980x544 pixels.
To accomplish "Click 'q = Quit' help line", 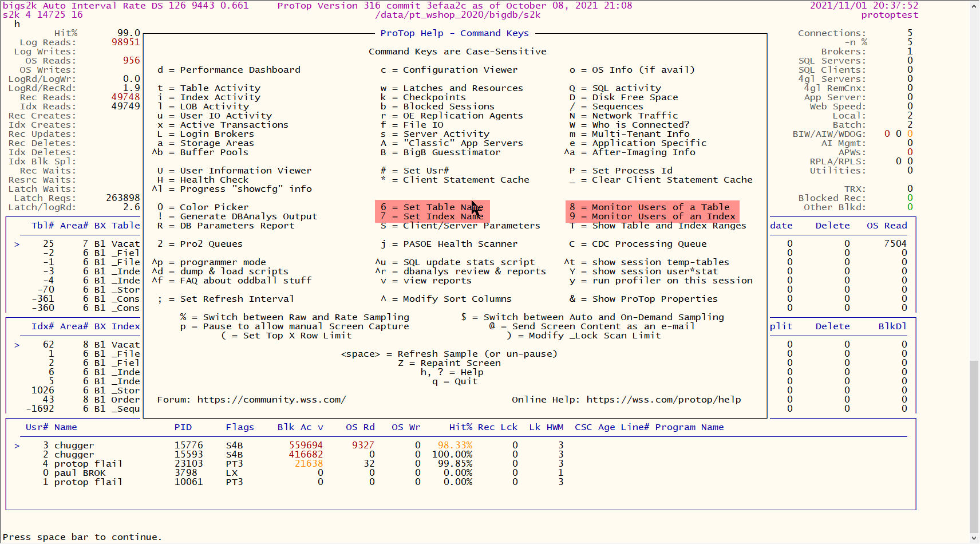I will pyautogui.click(x=455, y=381).
